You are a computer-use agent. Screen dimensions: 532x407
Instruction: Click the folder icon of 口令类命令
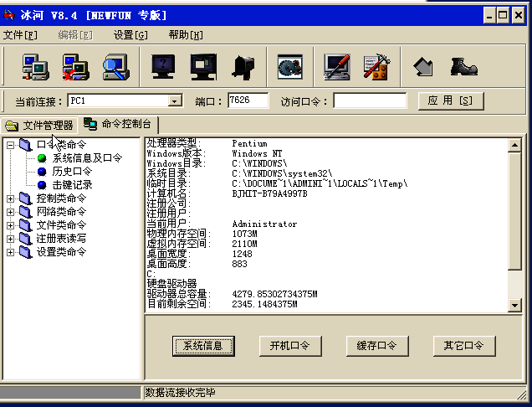[x=25, y=145]
